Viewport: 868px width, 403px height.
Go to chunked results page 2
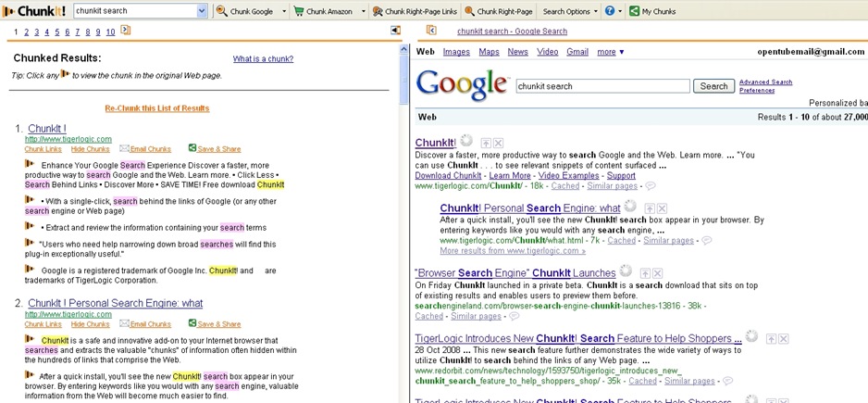coord(26,31)
